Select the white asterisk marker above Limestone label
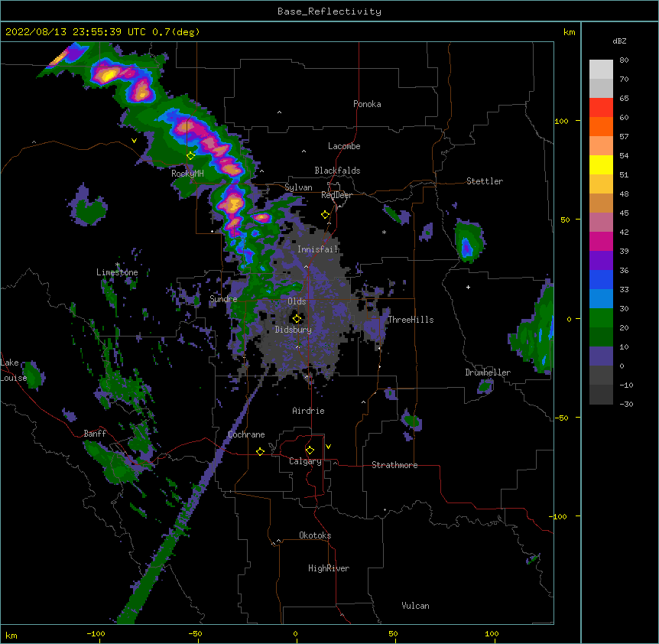 pyautogui.click(x=118, y=265)
